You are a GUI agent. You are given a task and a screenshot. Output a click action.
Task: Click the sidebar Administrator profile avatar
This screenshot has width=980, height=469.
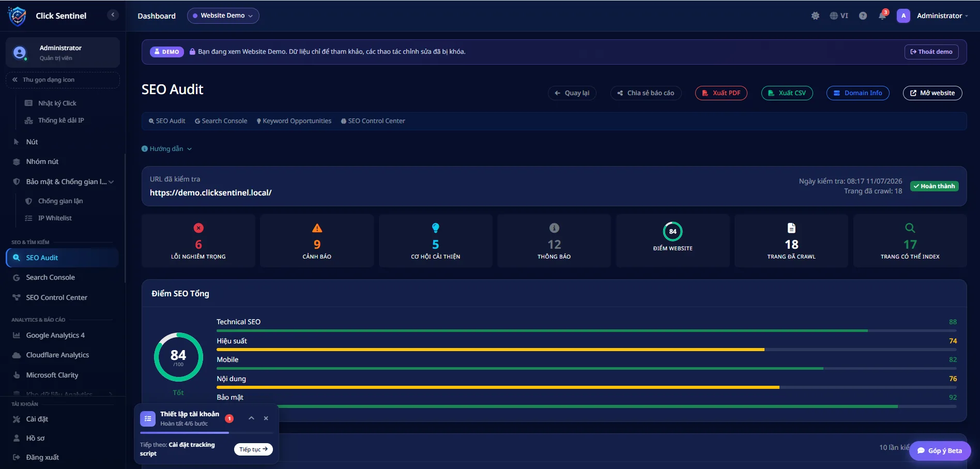20,53
